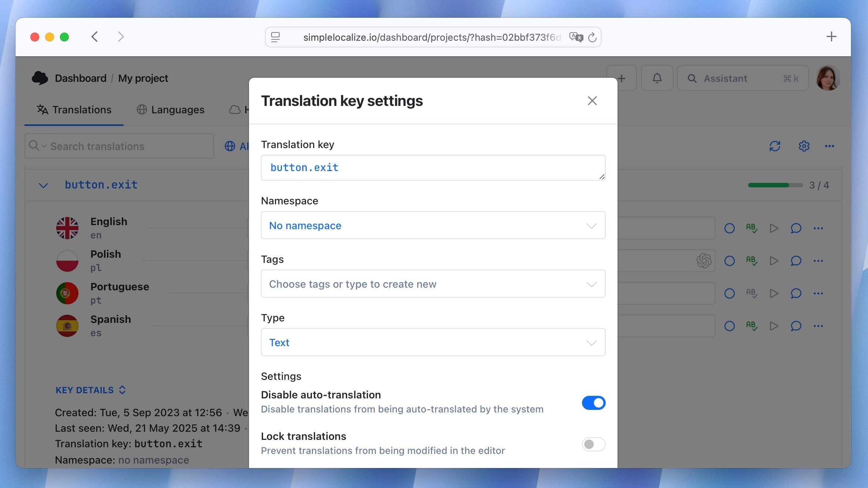Disable the auto-translation toggle
868x488 pixels.
pyautogui.click(x=593, y=403)
